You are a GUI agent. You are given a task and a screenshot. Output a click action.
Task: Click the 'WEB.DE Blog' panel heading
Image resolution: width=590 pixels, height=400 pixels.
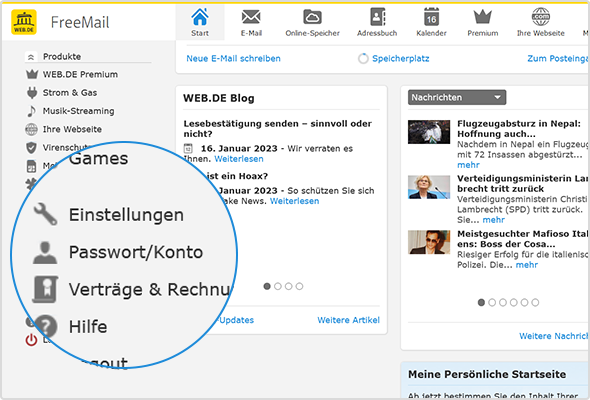pyautogui.click(x=219, y=98)
